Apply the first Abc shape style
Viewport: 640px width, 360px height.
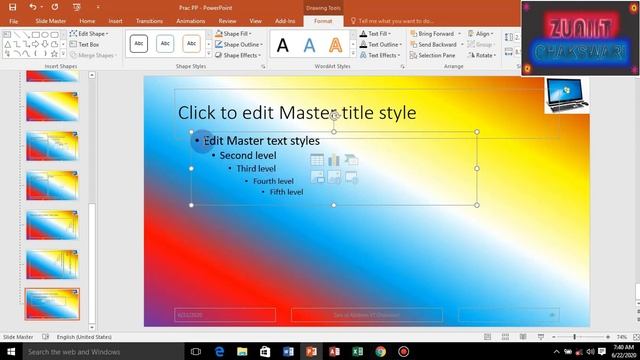pyautogui.click(x=139, y=44)
